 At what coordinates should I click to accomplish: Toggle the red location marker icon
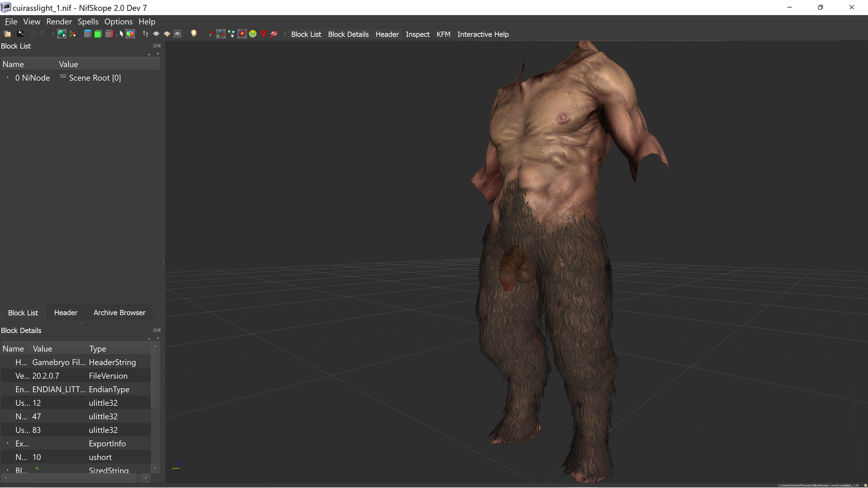tap(263, 34)
